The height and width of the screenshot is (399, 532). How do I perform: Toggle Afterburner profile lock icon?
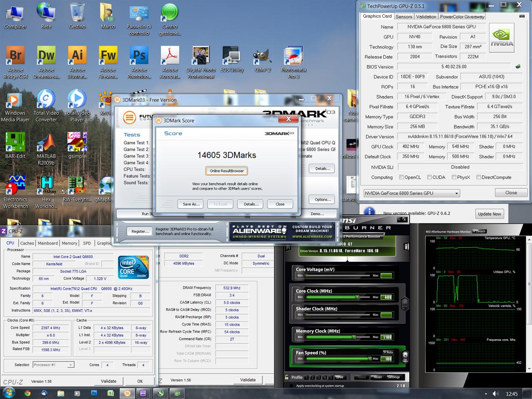tap(287, 377)
